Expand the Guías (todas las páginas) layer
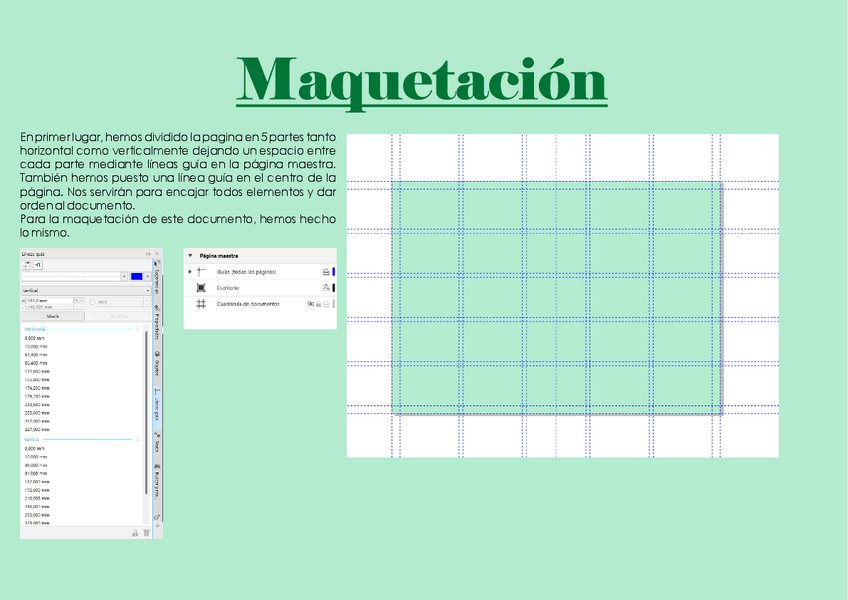 pos(190,272)
